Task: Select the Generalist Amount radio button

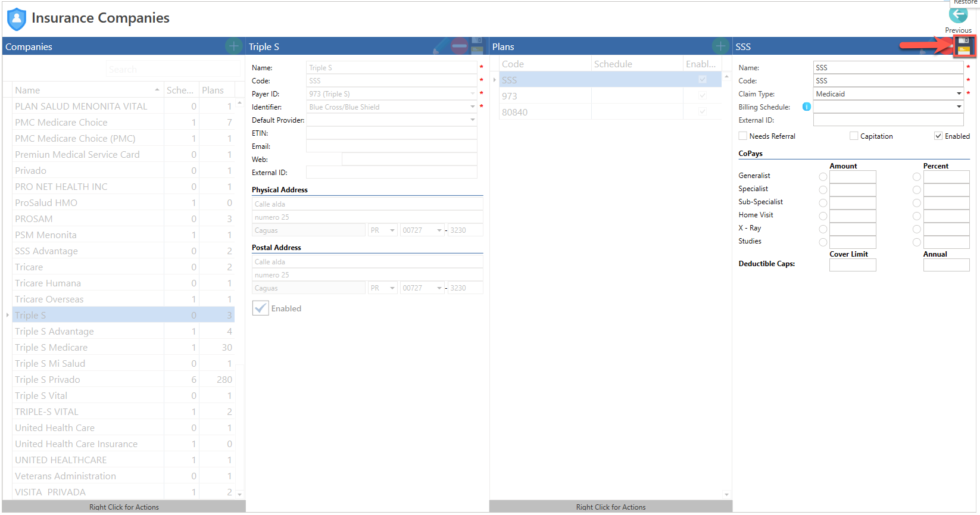Action: click(x=823, y=177)
